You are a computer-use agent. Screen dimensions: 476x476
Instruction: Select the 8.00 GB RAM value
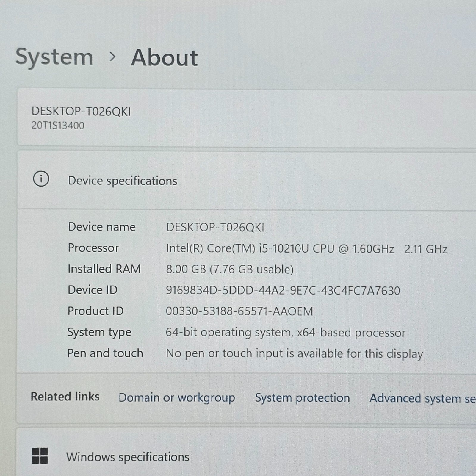[230, 269]
